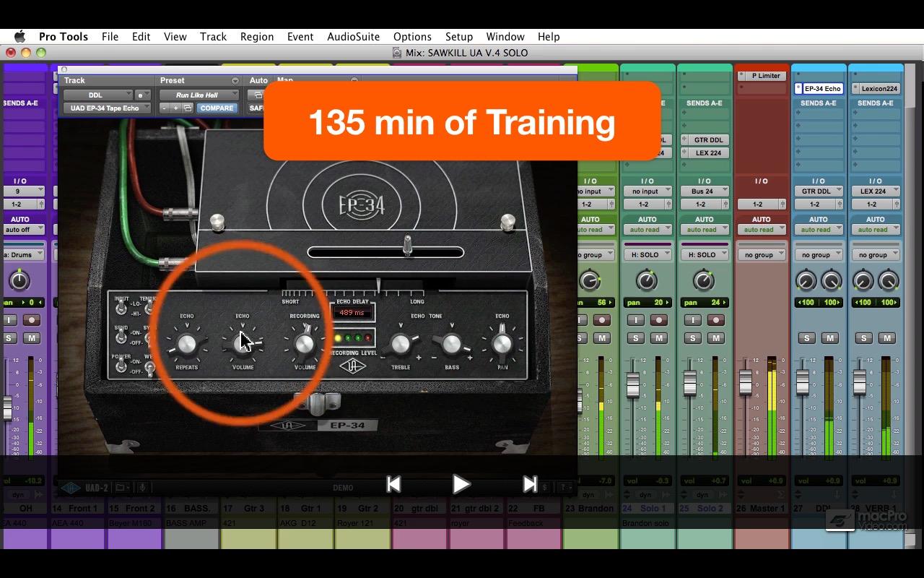Click the Lexicon224 insert button
Image resolution: width=924 pixels, height=578 pixels.
pos(876,89)
